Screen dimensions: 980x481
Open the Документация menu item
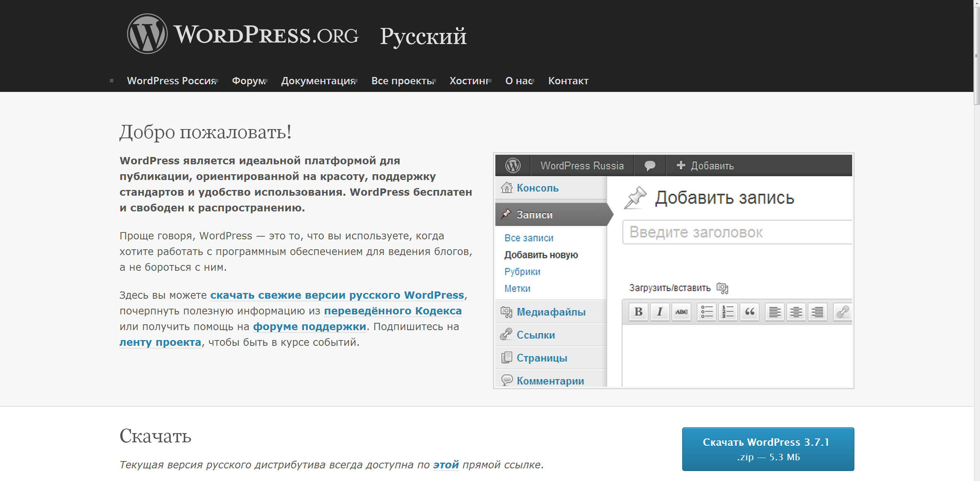[x=318, y=81]
